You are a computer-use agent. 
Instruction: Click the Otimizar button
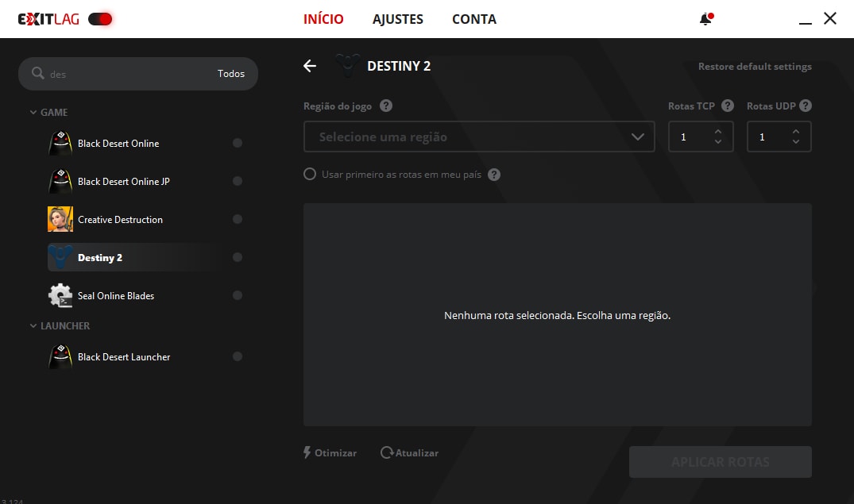(330, 452)
